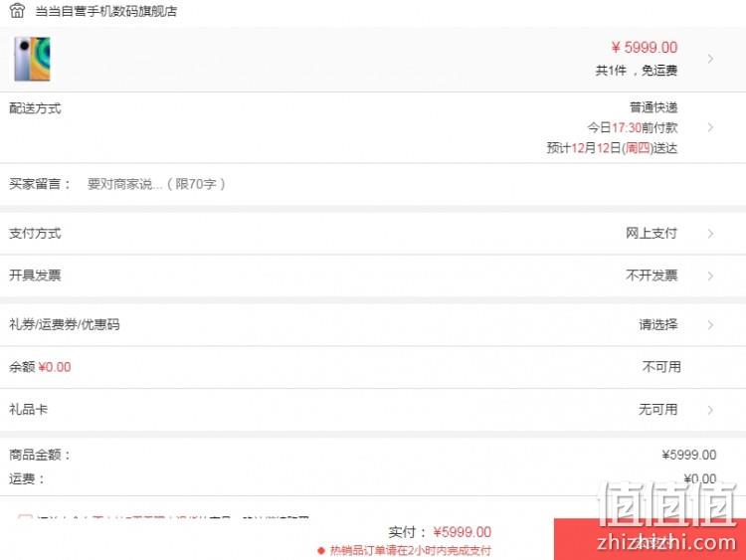
Task: Click the chevron in the 礼券/运费券/优惠码 row
Action: [x=710, y=325]
